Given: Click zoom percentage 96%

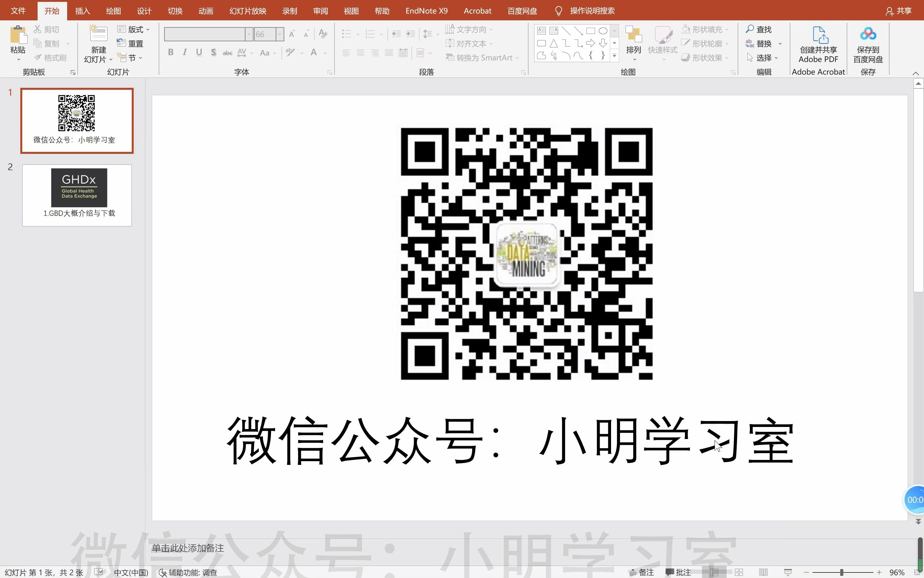Looking at the screenshot, I should pos(897,572).
